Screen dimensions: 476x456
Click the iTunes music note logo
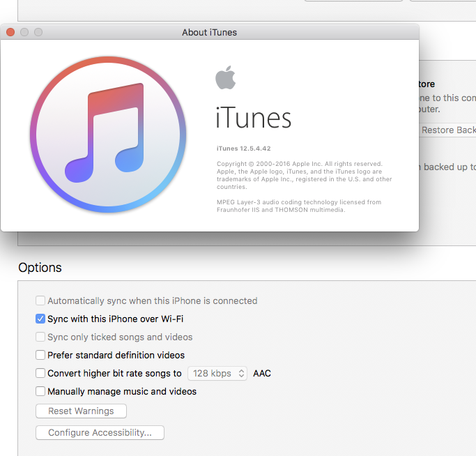(x=108, y=135)
